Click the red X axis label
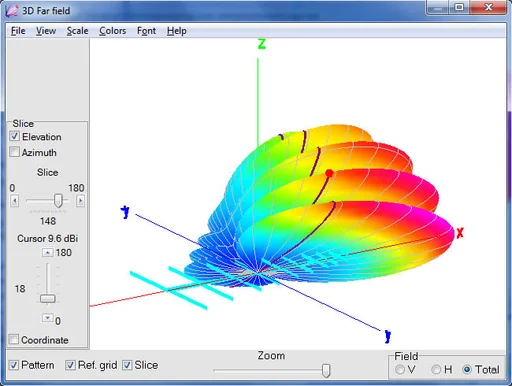This screenshot has height=386, width=512. [x=460, y=233]
